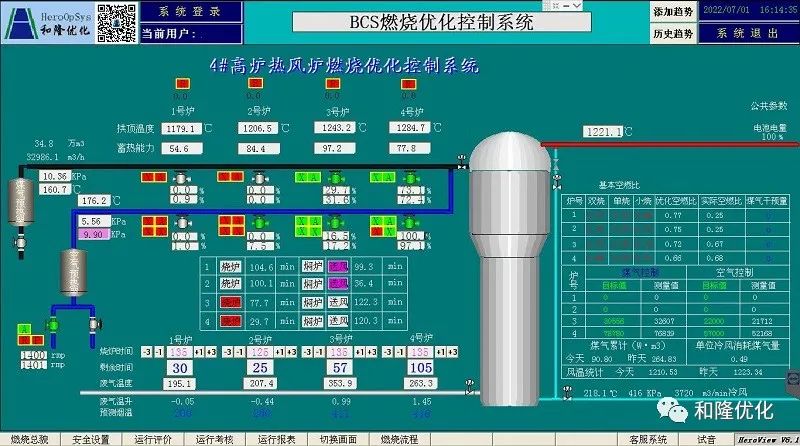This screenshot has height=446, width=800.
Task: Click the green gas valve above 29.7% reading
Action: 335,178
